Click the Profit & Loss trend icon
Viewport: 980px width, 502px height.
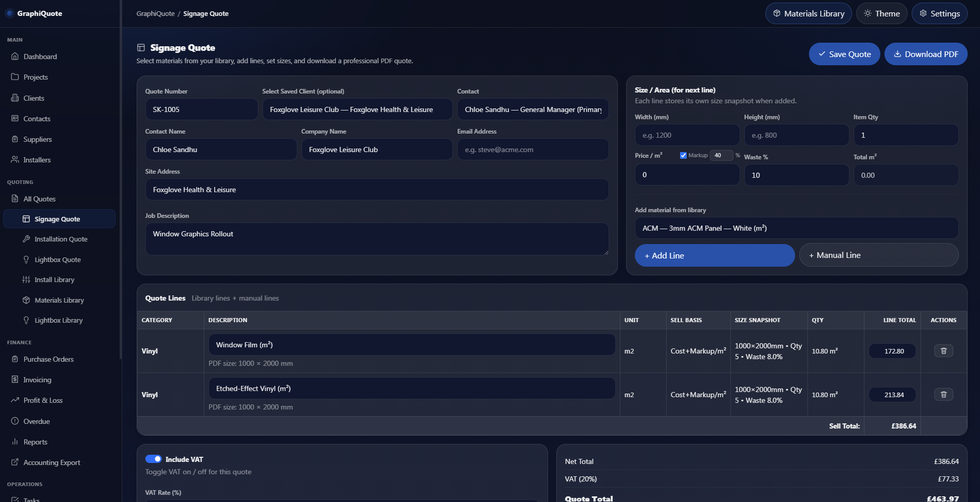pyautogui.click(x=15, y=400)
